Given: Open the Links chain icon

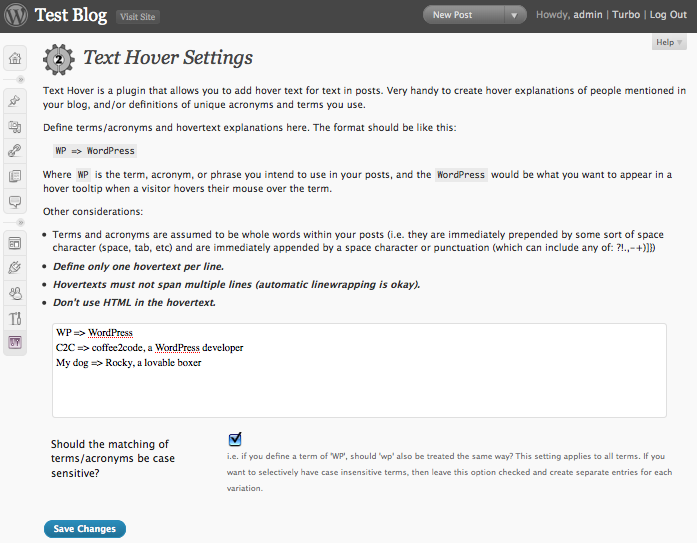Looking at the screenshot, I should click(x=15, y=151).
